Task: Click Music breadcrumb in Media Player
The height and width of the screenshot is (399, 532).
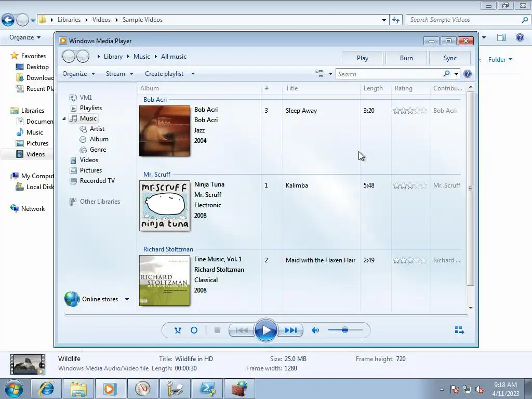Action: [141, 57]
